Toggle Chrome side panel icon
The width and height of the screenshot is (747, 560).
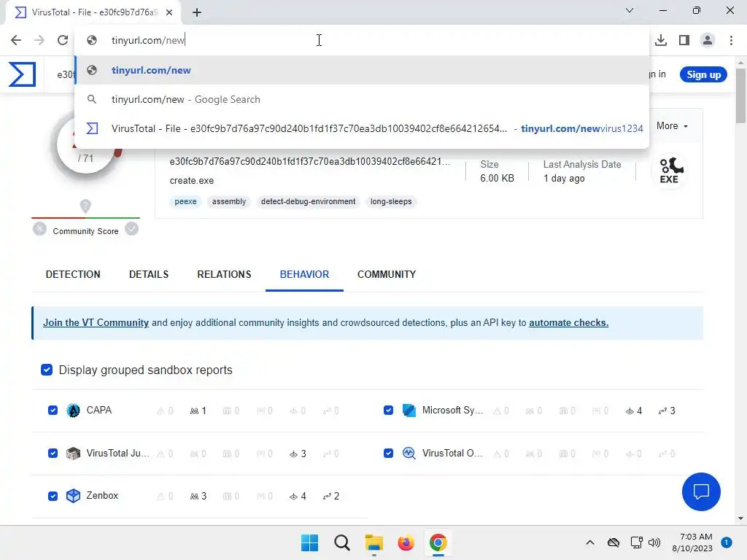tap(684, 40)
